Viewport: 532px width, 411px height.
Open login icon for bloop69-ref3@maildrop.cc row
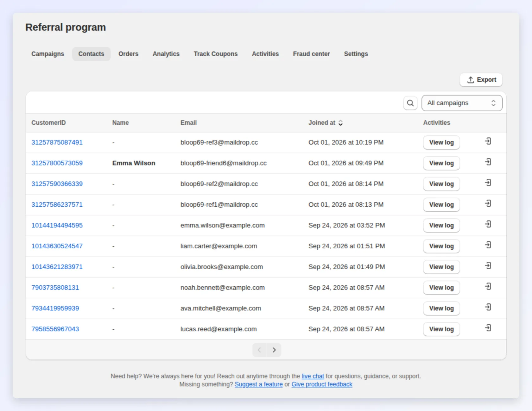point(488,141)
